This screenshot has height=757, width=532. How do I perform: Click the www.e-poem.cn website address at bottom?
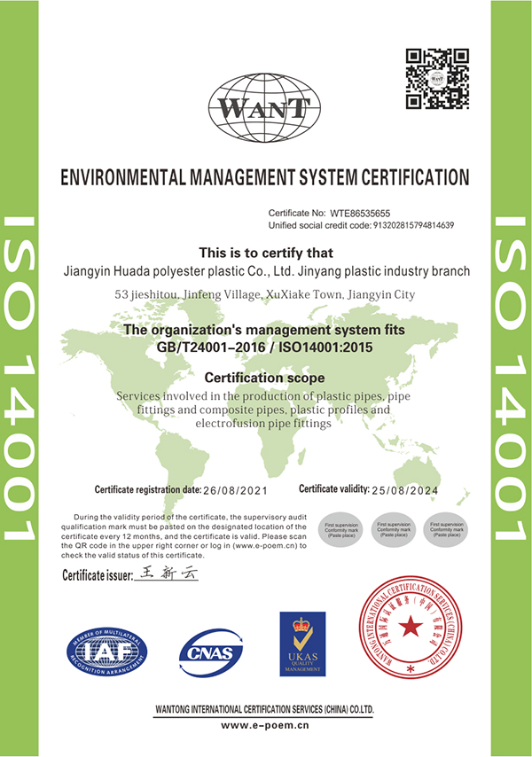264,725
